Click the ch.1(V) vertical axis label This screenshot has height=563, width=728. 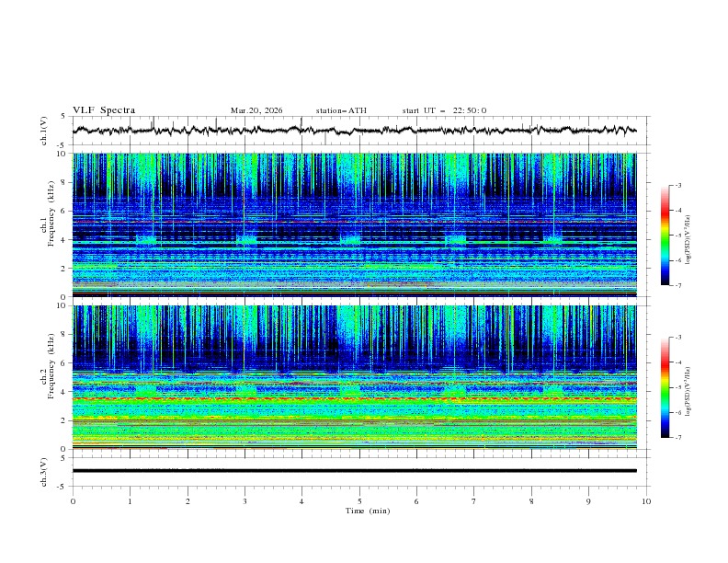[45, 132]
